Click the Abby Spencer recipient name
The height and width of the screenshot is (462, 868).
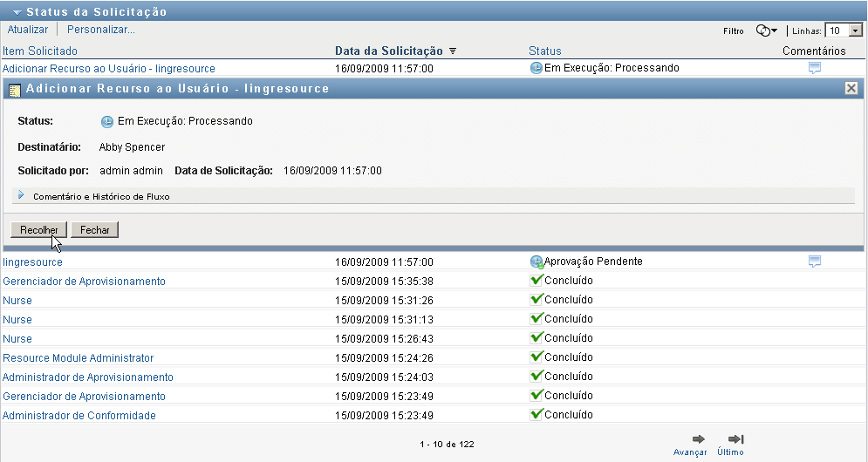click(x=132, y=147)
